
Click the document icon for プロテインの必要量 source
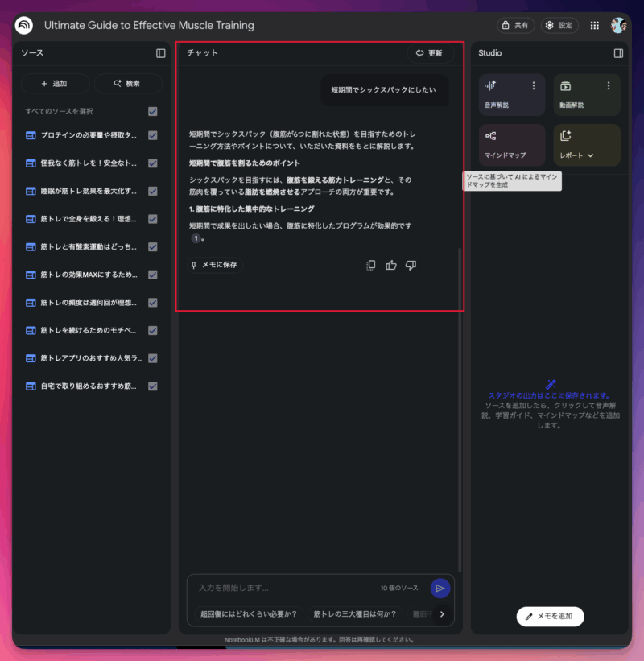pos(31,135)
